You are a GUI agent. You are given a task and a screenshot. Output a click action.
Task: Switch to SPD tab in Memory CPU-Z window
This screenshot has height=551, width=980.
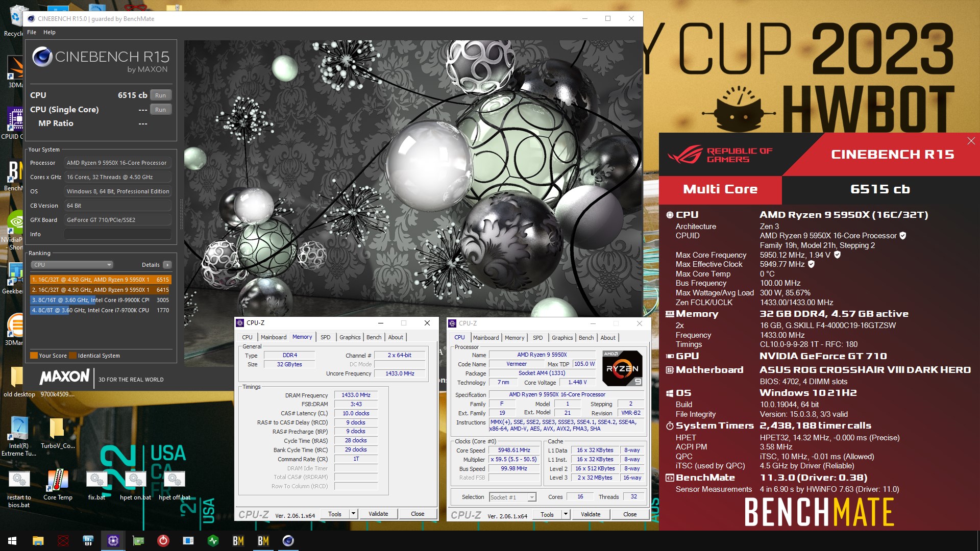(326, 337)
